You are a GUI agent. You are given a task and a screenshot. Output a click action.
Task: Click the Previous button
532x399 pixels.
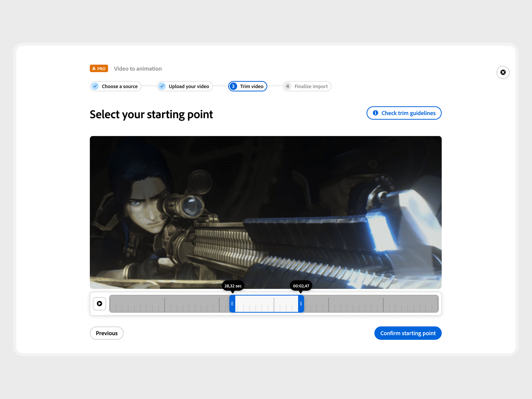click(107, 333)
